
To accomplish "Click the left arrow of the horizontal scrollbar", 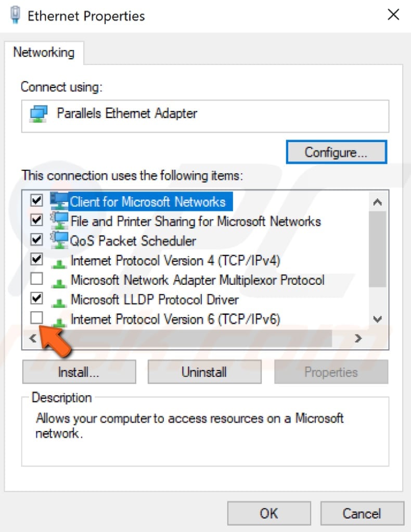I will [32, 338].
